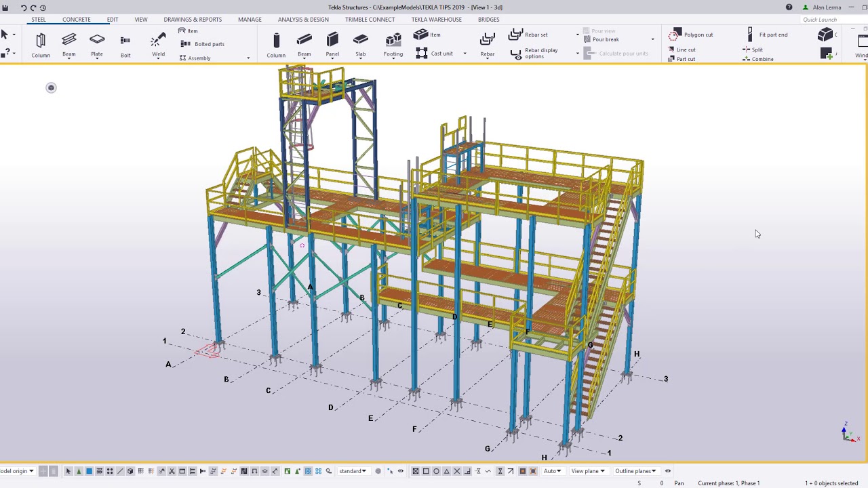The width and height of the screenshot is (868, 488).
Task: Open the Outline planes dropdown
Action: tap(635, 471)
